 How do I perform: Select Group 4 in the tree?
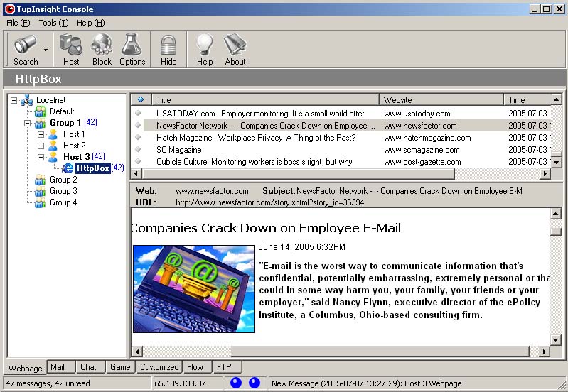click(x=63, y=202)
